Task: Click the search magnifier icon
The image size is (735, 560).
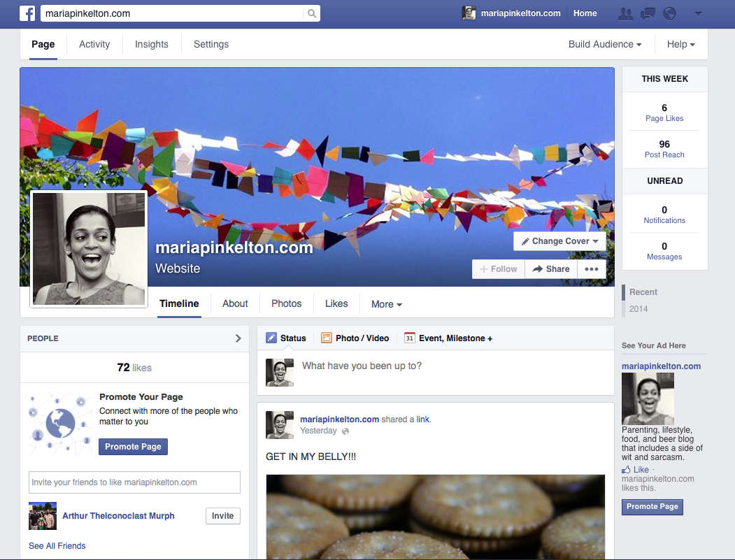Action: 311,13
